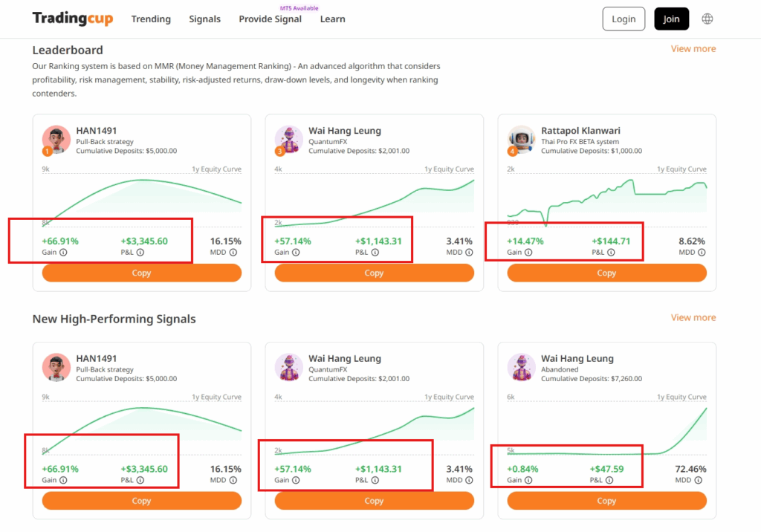Click Rattapol Klanwari's astronaut avatar
Viewport: 761px width, 532px height.
pyautogui.click(x=522, y=140)
